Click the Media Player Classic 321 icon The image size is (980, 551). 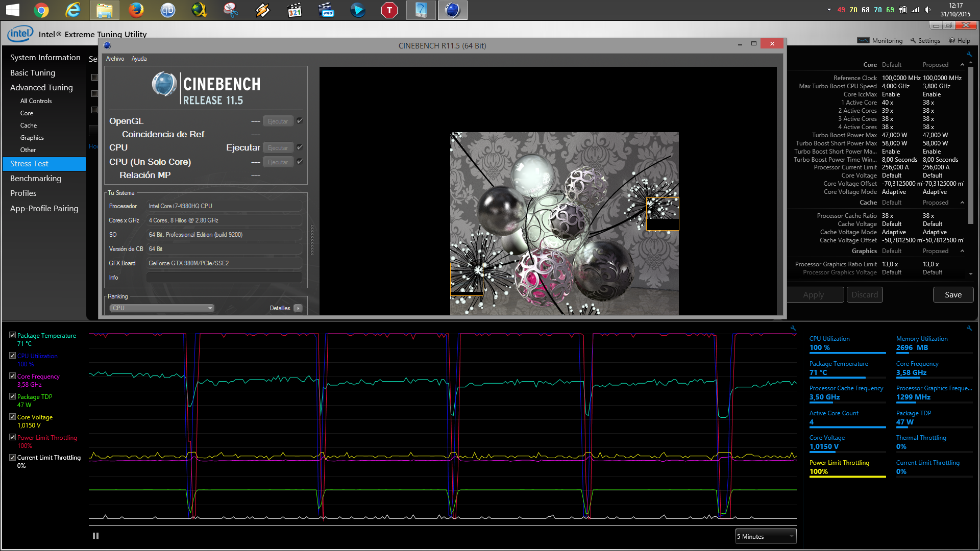point(295,10)
